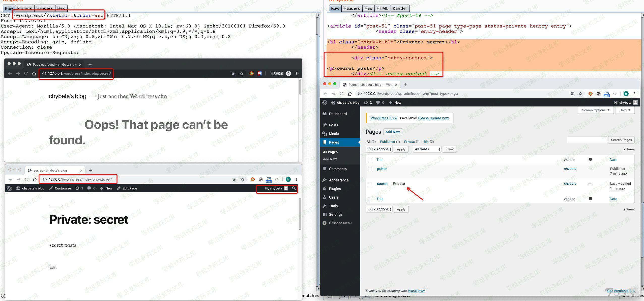Image resolution: width=644 pixels, height=301 pixels.
Task: Open Add New under the Pages submenu
Action: [x=330, y=159]
